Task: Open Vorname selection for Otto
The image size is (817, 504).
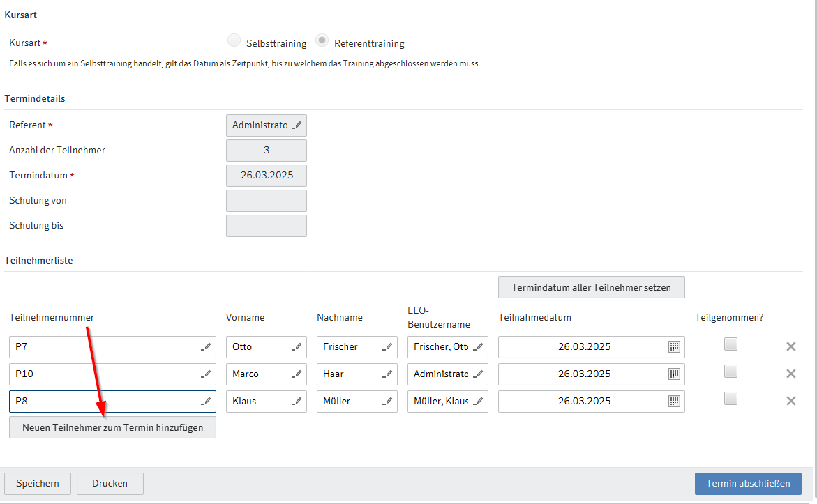Action: (297, 346)
